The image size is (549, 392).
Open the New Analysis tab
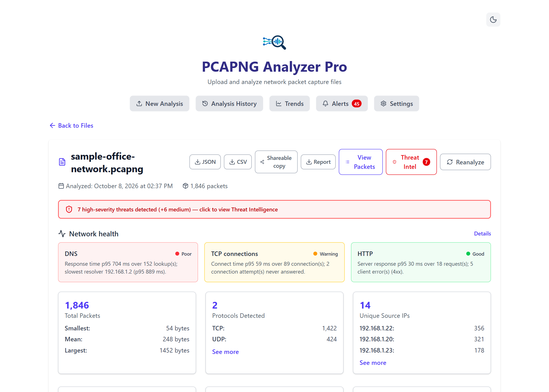159,104
